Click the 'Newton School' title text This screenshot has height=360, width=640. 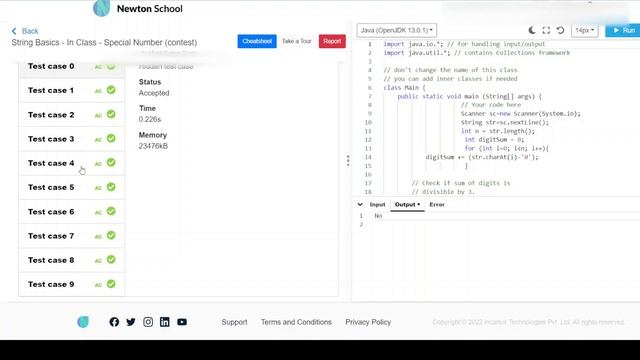coord(150,9)
